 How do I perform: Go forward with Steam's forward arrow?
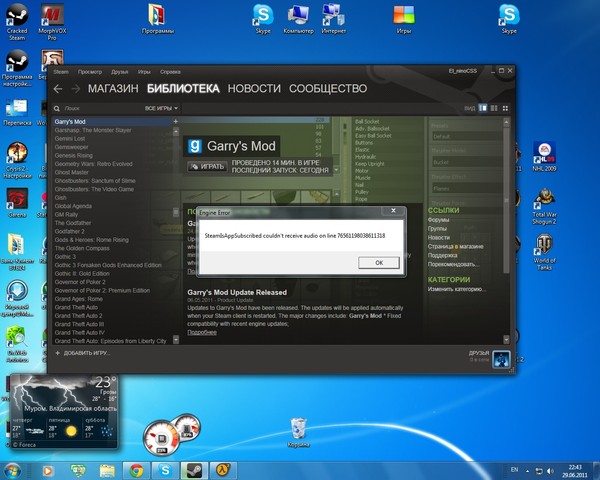pyautogui.click(x=76, y=89)
